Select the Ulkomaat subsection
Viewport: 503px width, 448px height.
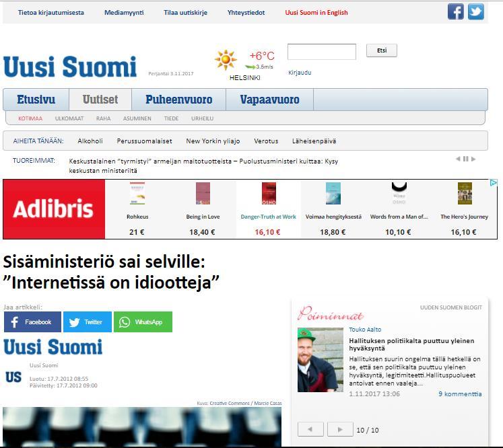coord(69,118)
